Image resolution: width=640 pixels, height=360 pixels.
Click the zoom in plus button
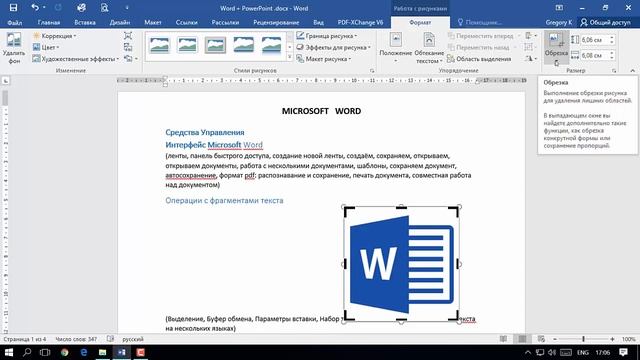(612, 339)
